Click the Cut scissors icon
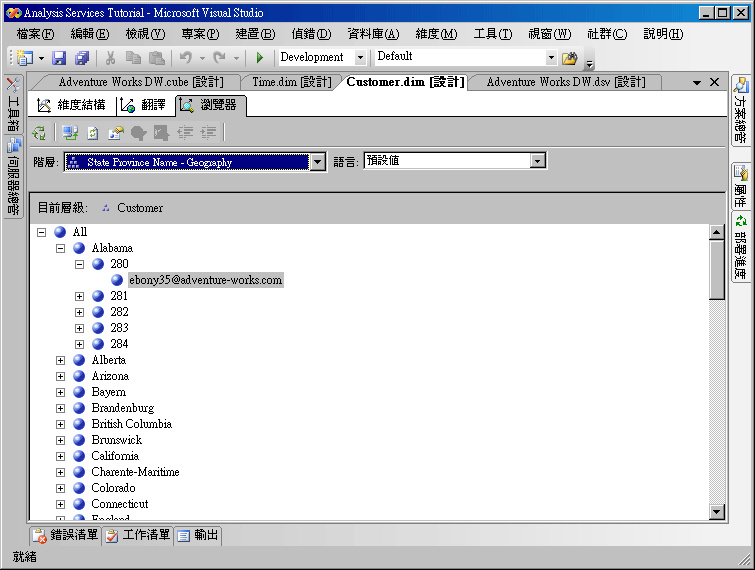 (x=110, y=58)
